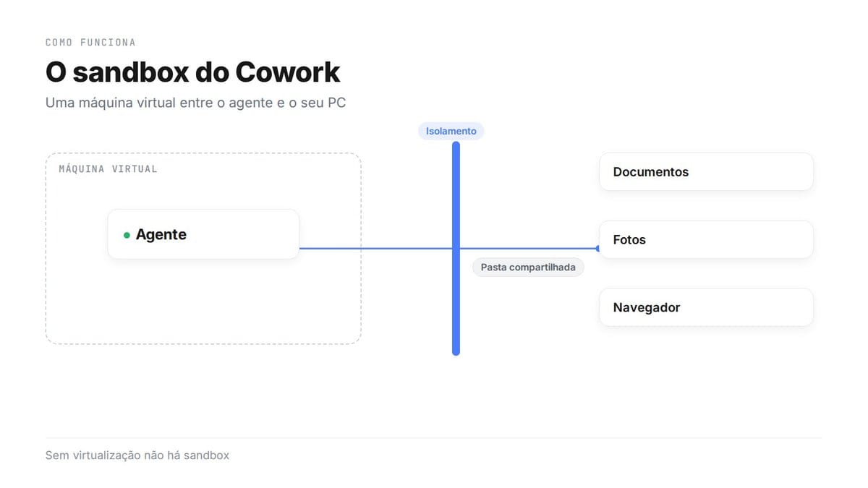Click the green status dot beside Agente
The height and width of the screenshot is (488, 868).
coord(127,235)
